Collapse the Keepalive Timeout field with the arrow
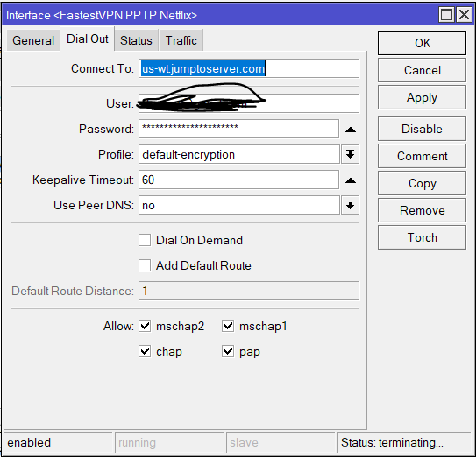The width and height of the screenshot is (476, 458). [x=351, y=180]
